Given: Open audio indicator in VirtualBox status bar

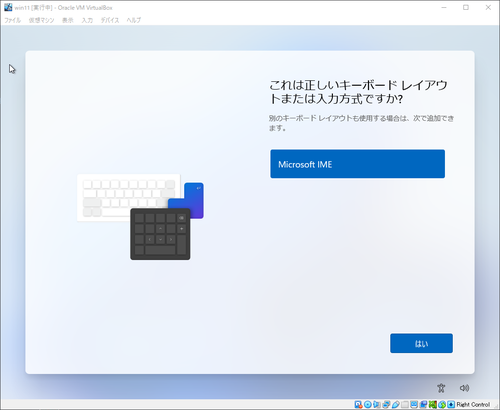Looking at the screenshot, I should point(377,405).
